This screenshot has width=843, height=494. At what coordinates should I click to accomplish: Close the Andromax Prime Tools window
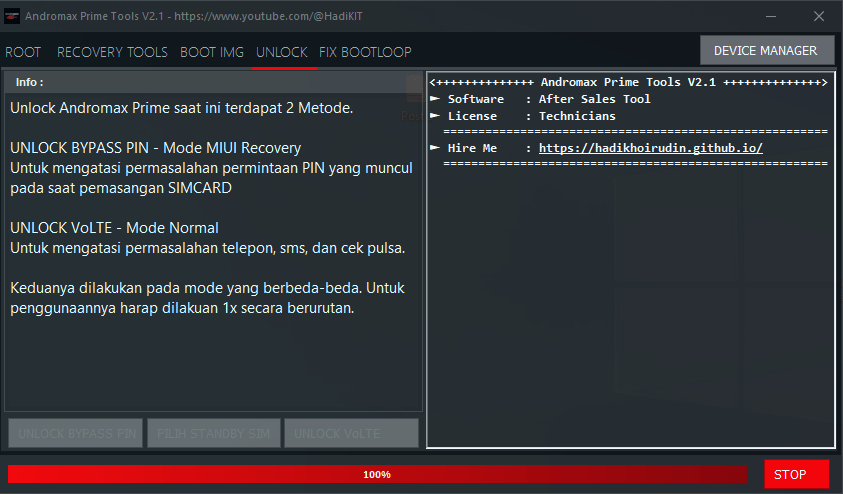pos(819,16)
